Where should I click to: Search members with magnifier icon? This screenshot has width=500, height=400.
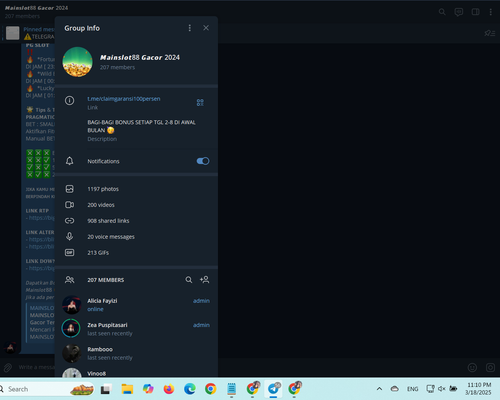[189, 280]
